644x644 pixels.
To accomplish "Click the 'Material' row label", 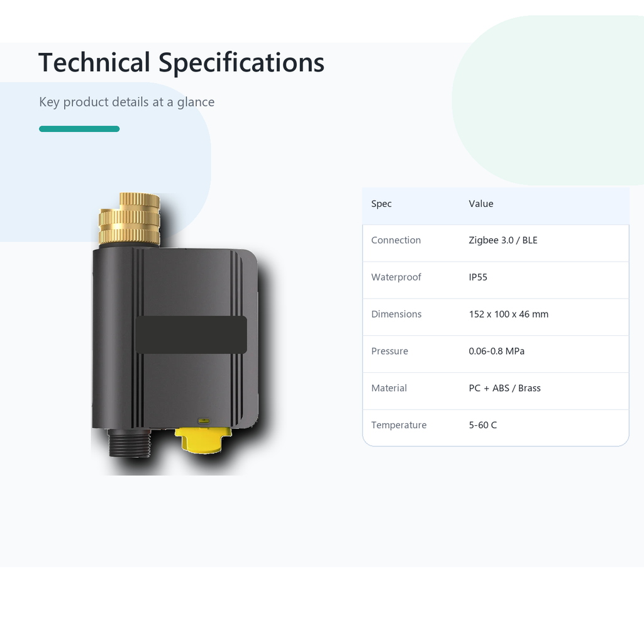I will pos(389,388).
